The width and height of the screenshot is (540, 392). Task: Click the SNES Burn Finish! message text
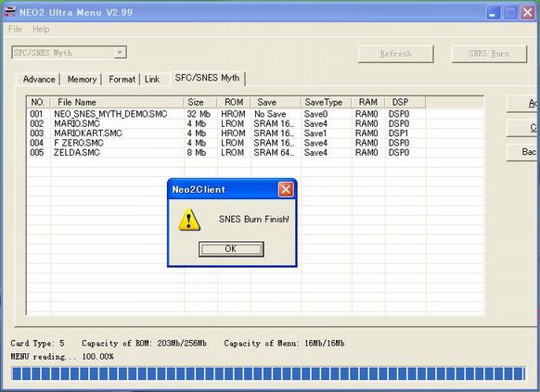pyautogui.click(x=254, y=220)
